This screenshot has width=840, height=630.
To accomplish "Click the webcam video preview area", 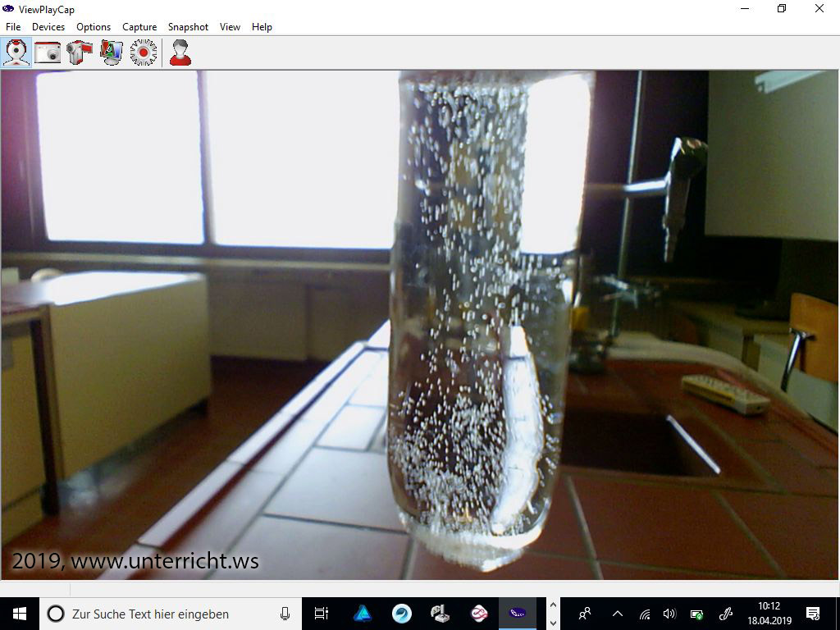I will coord(419,325).
